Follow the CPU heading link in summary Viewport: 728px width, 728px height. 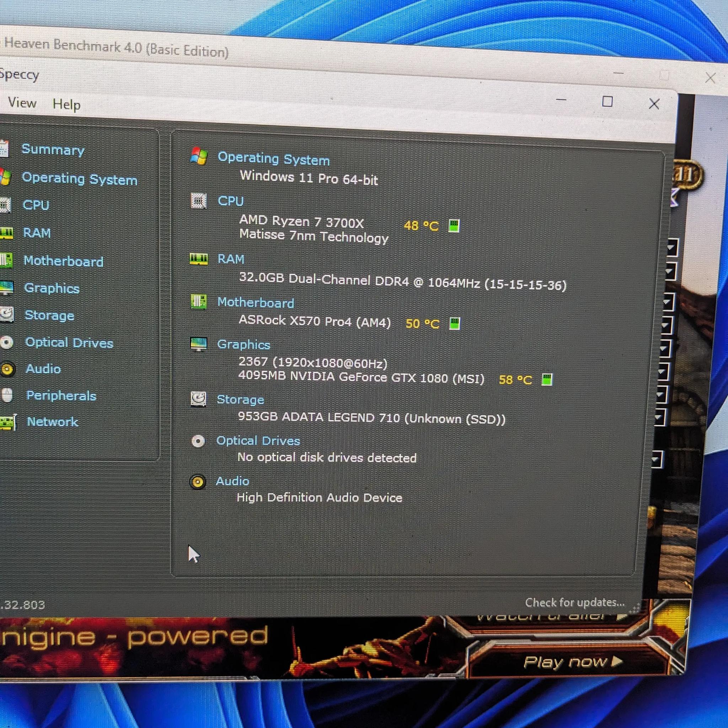point(231,200)
